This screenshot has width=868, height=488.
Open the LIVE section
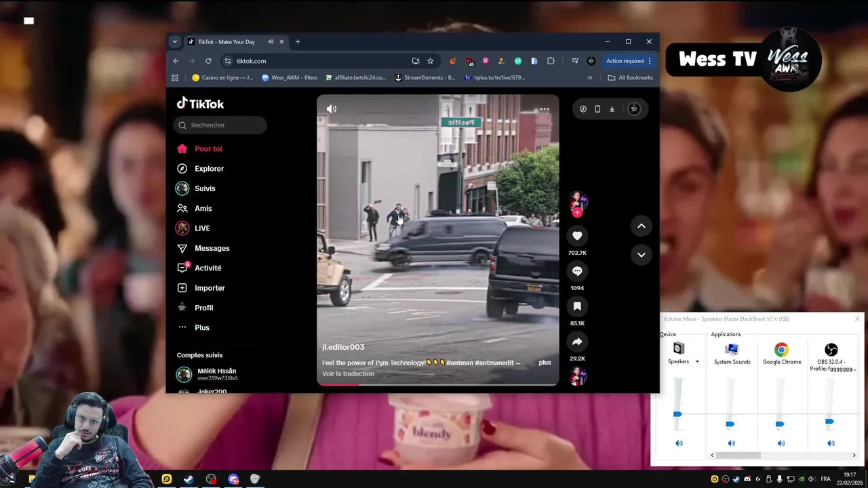point(193,228)
